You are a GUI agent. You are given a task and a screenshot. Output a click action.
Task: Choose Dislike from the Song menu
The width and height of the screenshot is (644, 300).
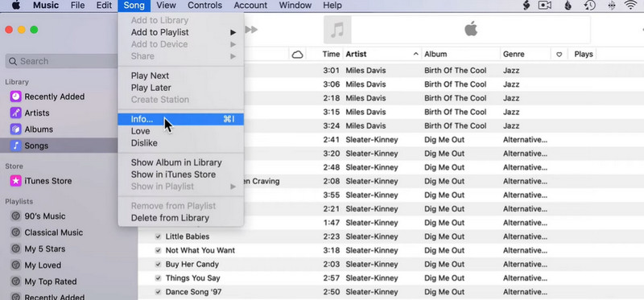180,143
